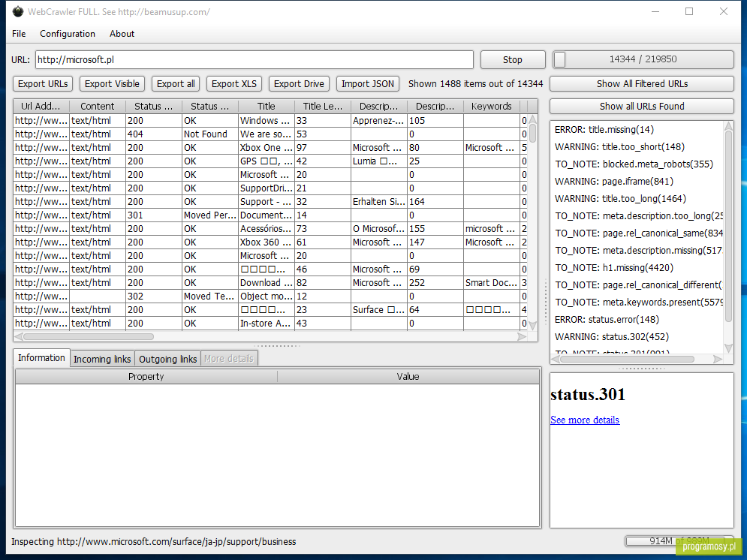
Task: Switch to the Incoming links tab
Action: pyautogui.click(x=102, y=359)
